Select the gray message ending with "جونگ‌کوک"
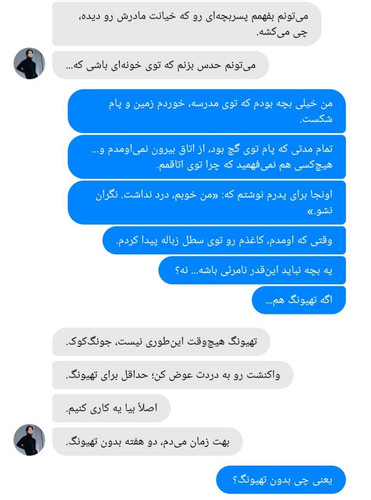The height and width of the screenshot is (500, 371). coord(161,342)
